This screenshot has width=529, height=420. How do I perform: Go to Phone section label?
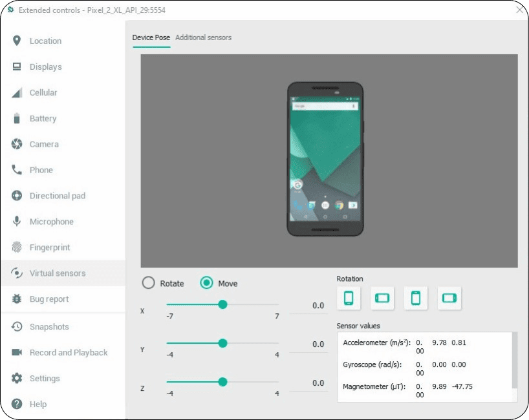pos(41,170)
